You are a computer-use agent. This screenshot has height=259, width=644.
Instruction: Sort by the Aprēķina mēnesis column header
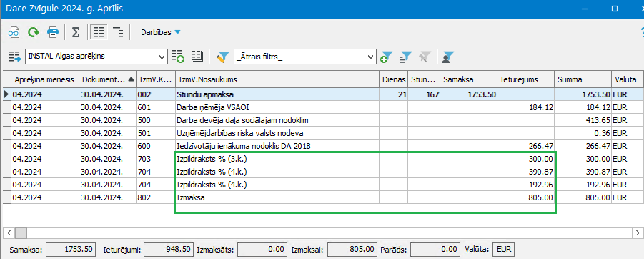click(x=45, y=79)
